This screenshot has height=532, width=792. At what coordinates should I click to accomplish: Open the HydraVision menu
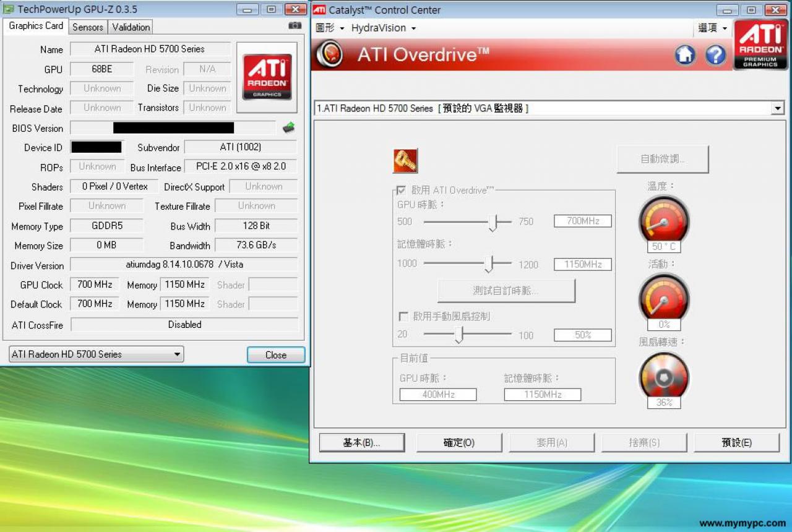[383, 28]
